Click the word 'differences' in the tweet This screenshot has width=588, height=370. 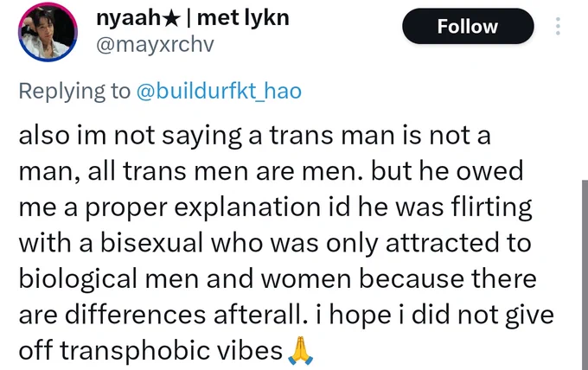click(x=136, y=315)
